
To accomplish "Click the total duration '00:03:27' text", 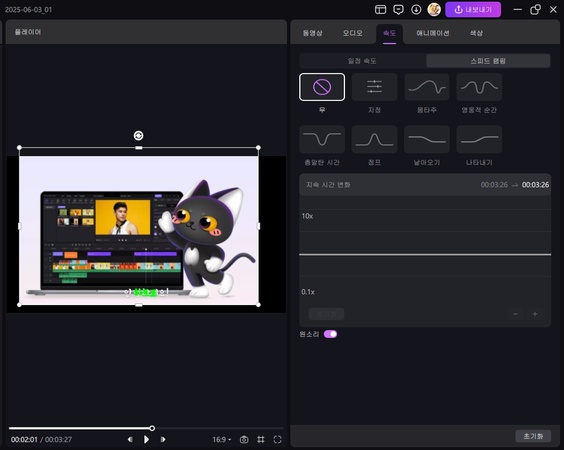I will tap(58, 440).
